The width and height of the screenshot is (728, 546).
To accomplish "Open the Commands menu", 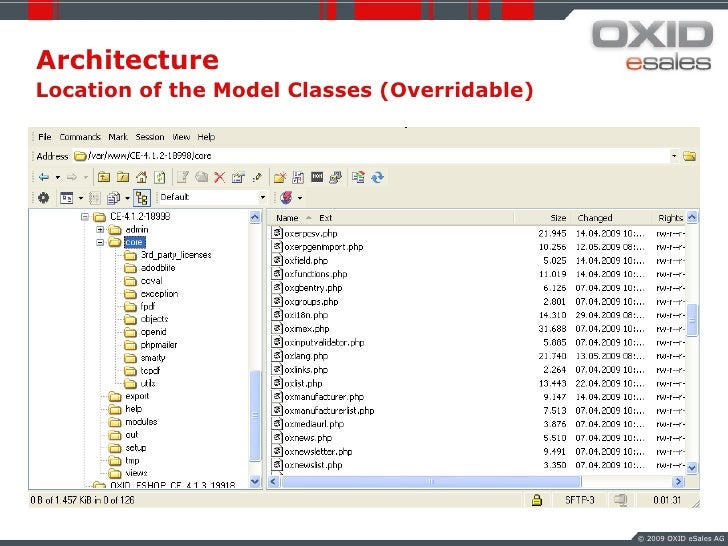I will coord(80,137).
